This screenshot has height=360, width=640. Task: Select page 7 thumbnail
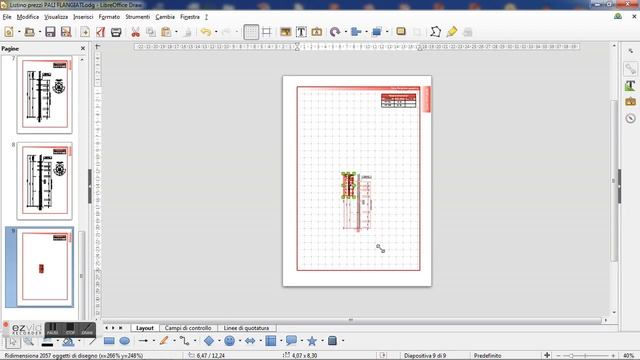(x=44, y=95)
